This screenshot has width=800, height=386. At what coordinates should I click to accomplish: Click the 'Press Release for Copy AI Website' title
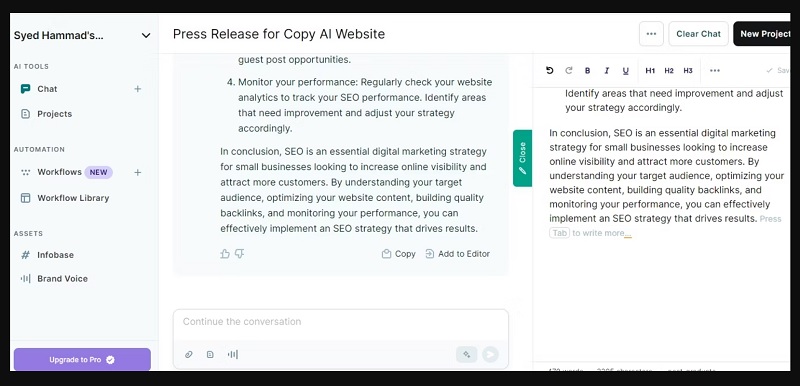[x=279, y=34]
